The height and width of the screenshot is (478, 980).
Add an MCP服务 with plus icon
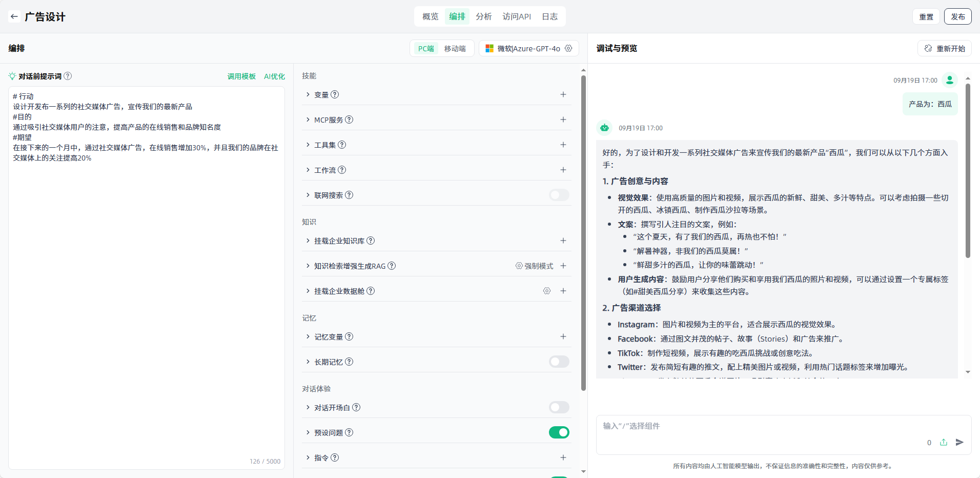pyautogui.click(x=563, y=120)
